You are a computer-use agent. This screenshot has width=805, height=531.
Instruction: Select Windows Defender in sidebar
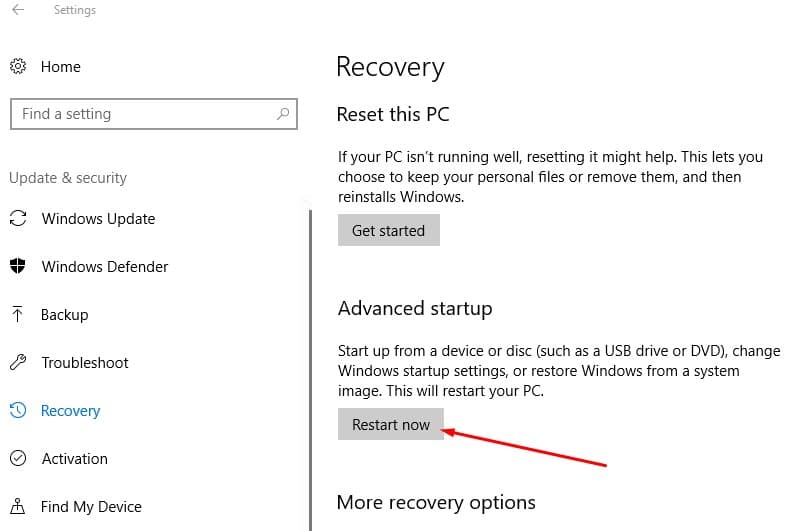[104, 267]
